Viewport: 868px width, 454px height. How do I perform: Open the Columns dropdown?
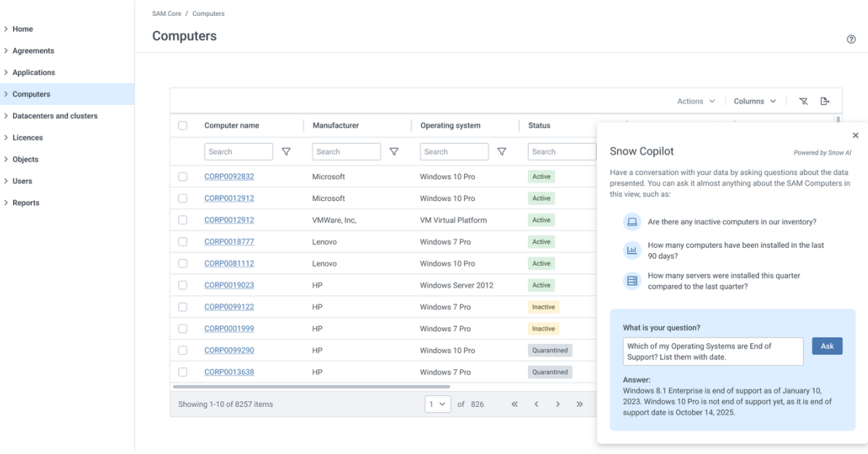(754, 101)
